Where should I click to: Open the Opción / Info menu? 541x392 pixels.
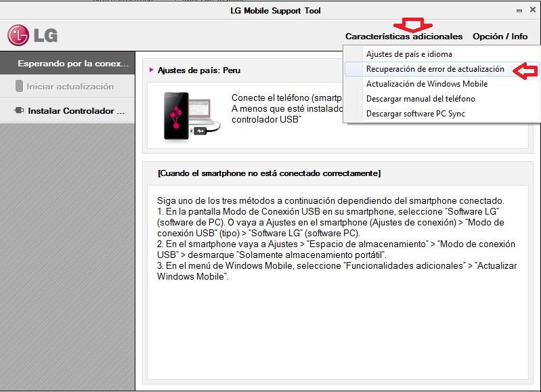pyautogui.click(x=500, y=37)
